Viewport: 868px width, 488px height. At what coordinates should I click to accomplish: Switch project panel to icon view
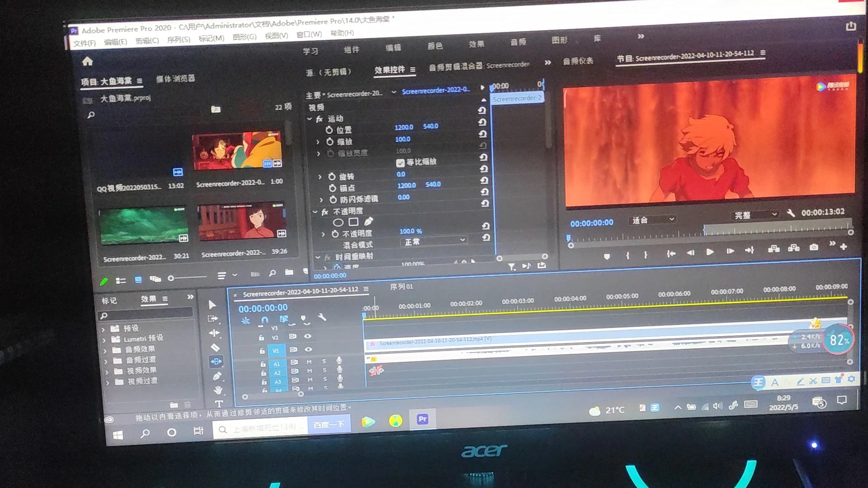click(x=138, y=280)
